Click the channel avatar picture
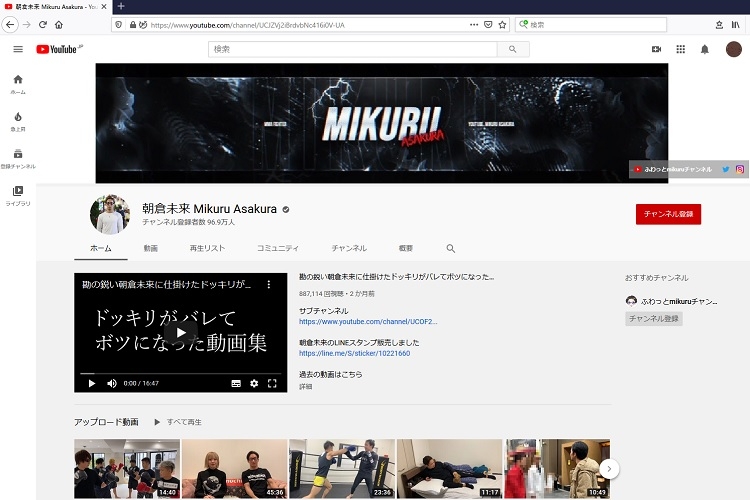This screenshot has width=750, height=500. point(110,214)
